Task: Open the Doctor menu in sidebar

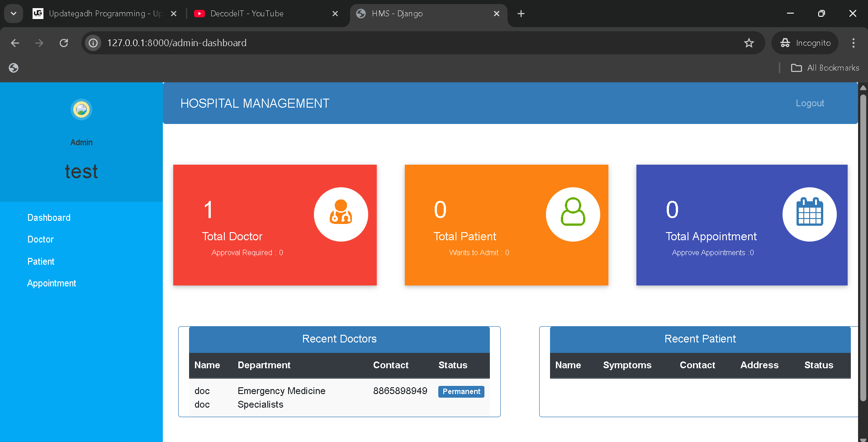Action: (41, 239)
